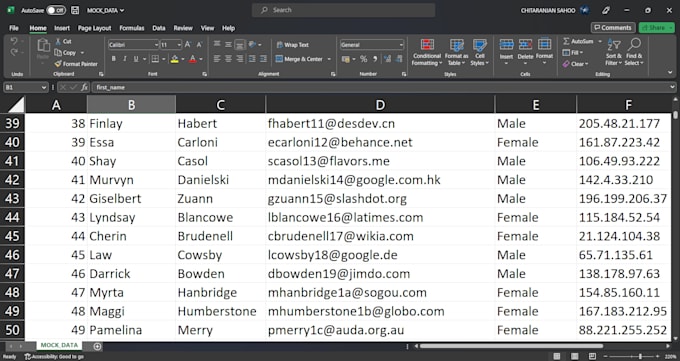Screen dimensions: 680x361
Task: Open the font size dropdown
Action: click(179, 45)
